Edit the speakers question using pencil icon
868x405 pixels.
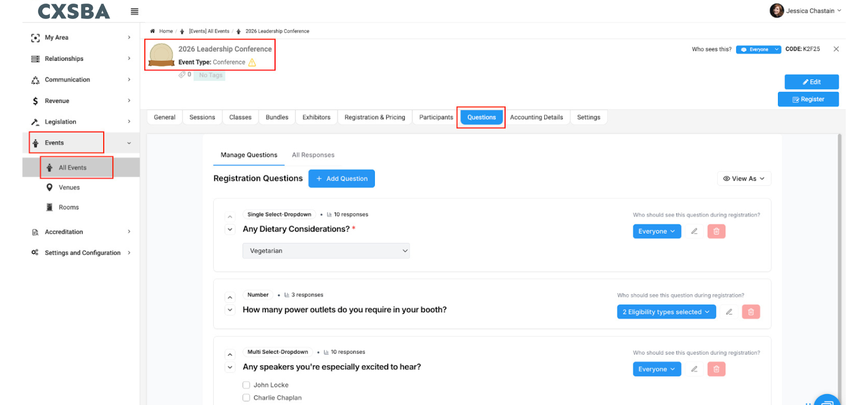tap(694, 369)
